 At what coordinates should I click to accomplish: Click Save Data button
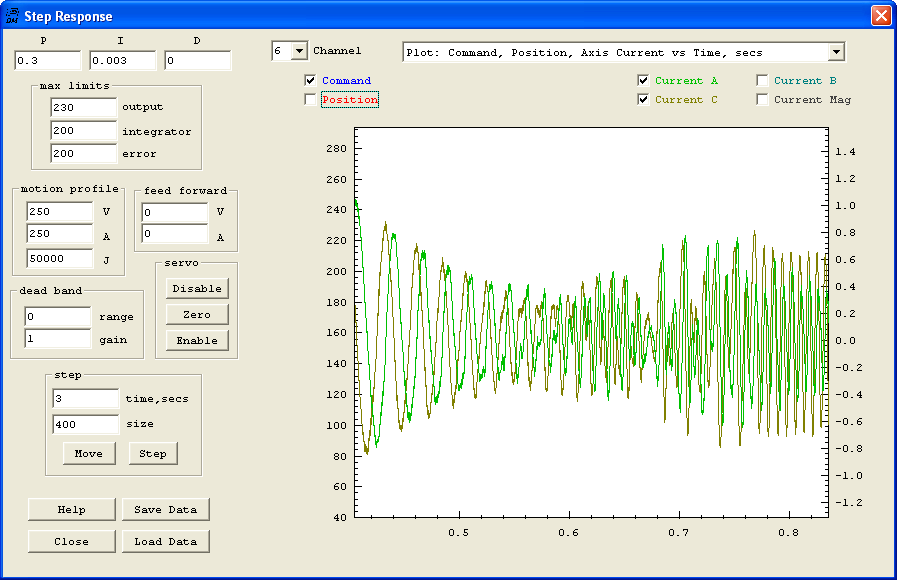(166, 509)
